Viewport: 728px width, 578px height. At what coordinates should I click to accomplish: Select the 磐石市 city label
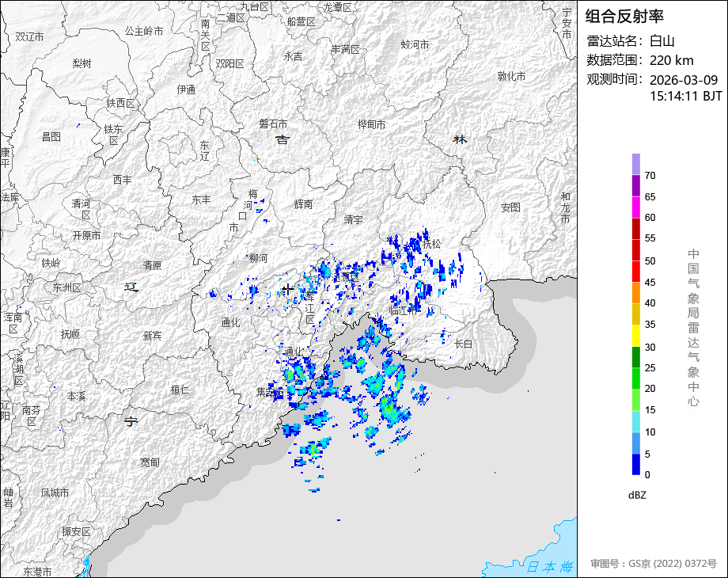273,124
